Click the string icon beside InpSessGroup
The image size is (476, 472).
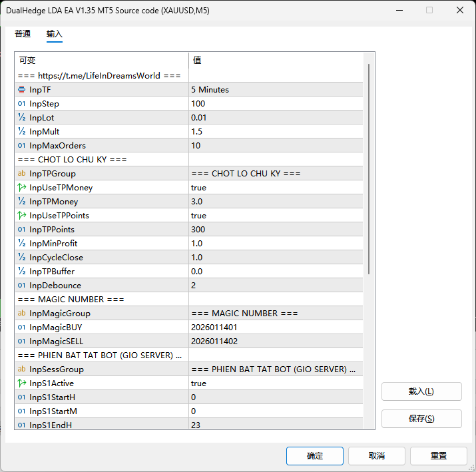tap(22, 369)
